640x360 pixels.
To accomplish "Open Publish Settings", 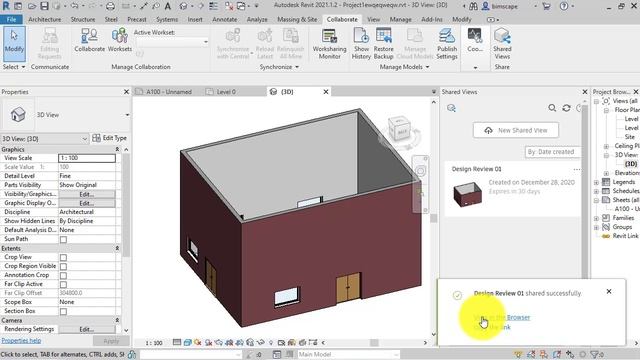I will click(447, 44).
